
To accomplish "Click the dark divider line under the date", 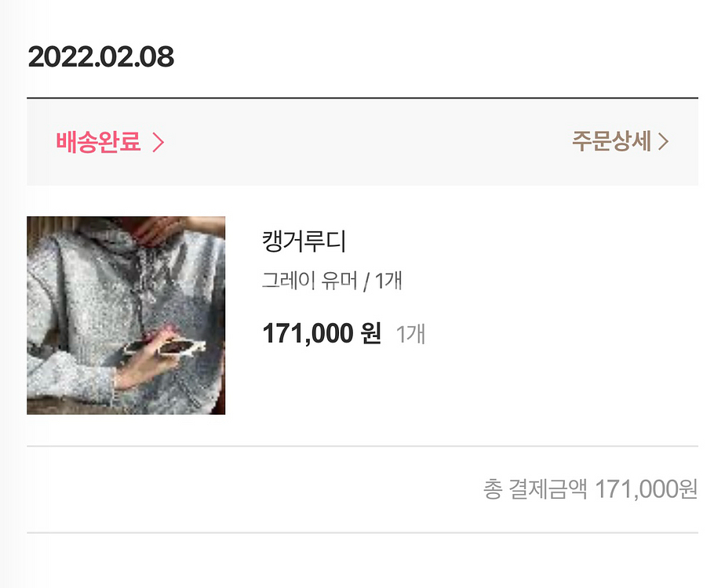I will (x=362, y=99).
